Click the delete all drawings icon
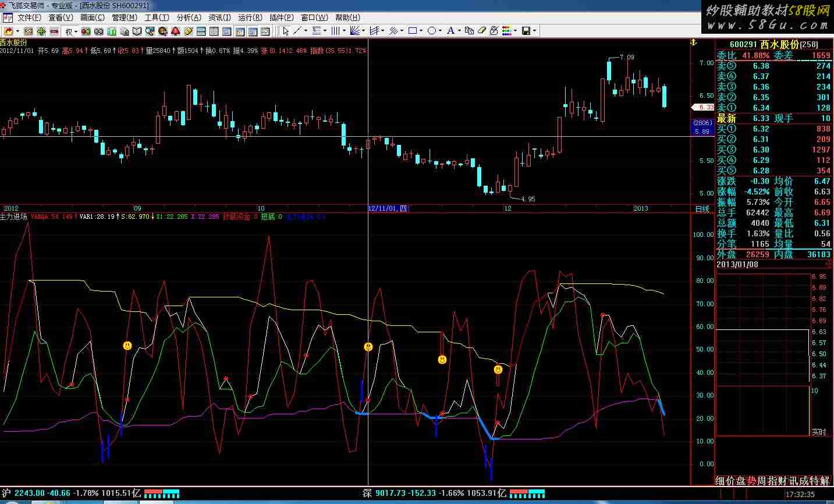This screenshot has height=504, width=834. tap(494, 31)
